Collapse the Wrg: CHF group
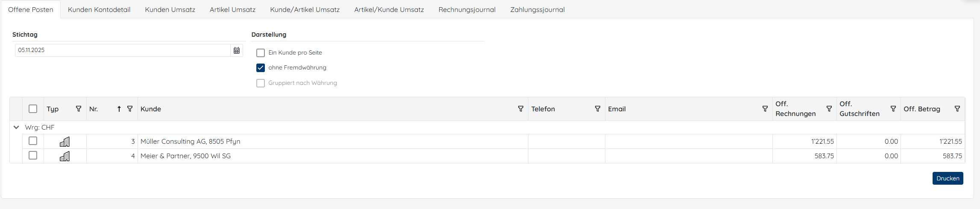Screen dimensions: 980x209 16,127
